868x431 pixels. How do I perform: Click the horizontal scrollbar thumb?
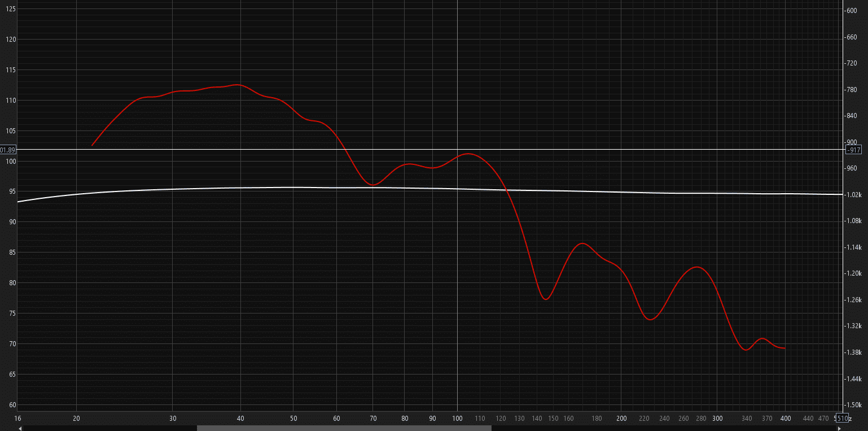[x=344, y=428]
